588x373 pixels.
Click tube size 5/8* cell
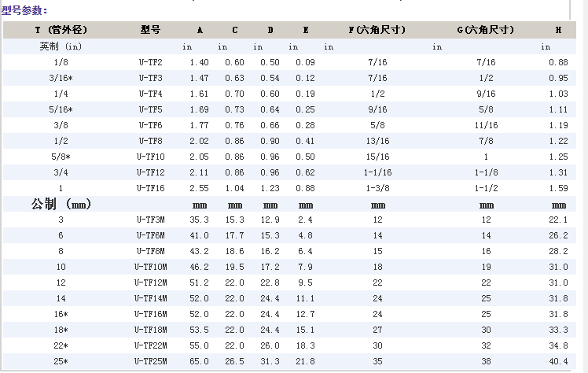61,157
